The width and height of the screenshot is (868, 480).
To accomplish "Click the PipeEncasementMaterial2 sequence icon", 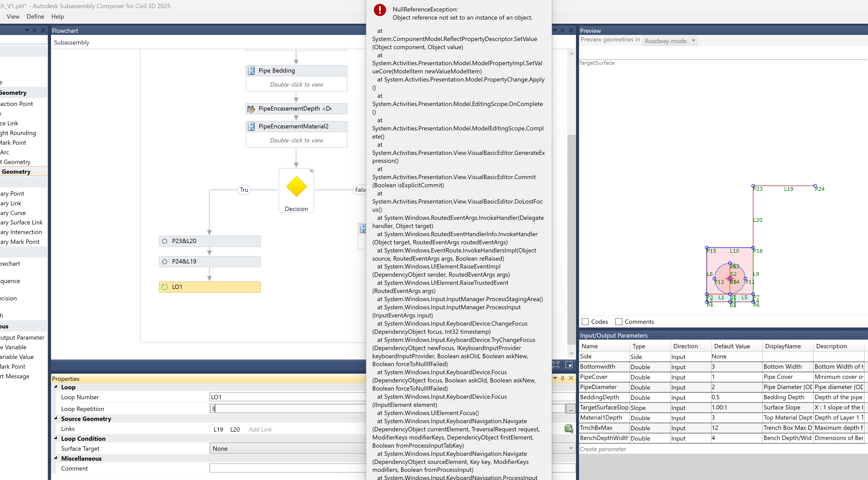I will (x=251, y=127).
